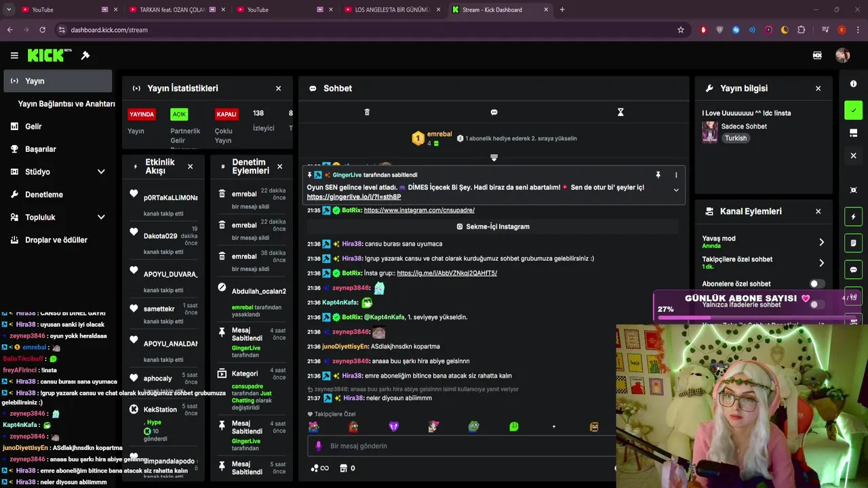Image resolution: width=868 pixels, height=488 pixels.
Task: Click the emrebal top gifter badge
Action: tap(418, 138)
